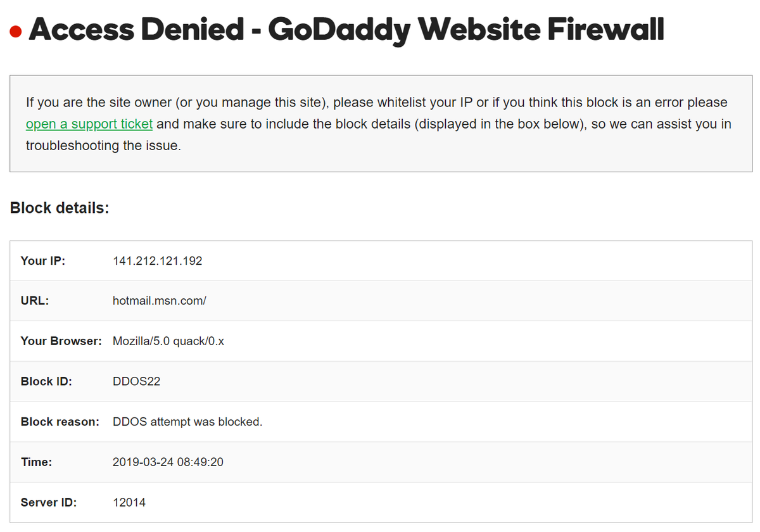
Task: Click the URL value hotmail.msn.com/
Action: 159,301
